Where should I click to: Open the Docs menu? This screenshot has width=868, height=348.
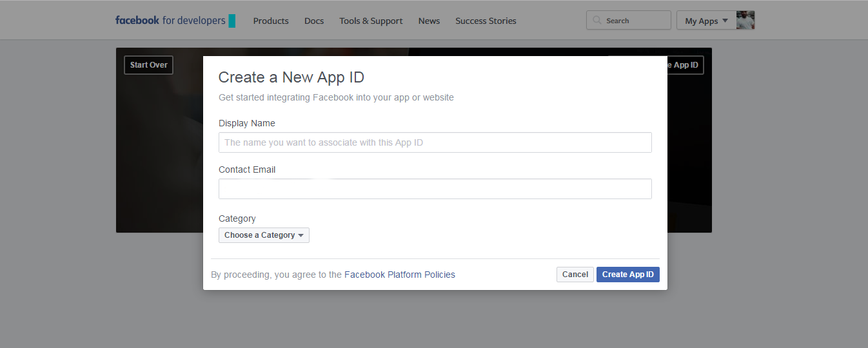point(314,21)
